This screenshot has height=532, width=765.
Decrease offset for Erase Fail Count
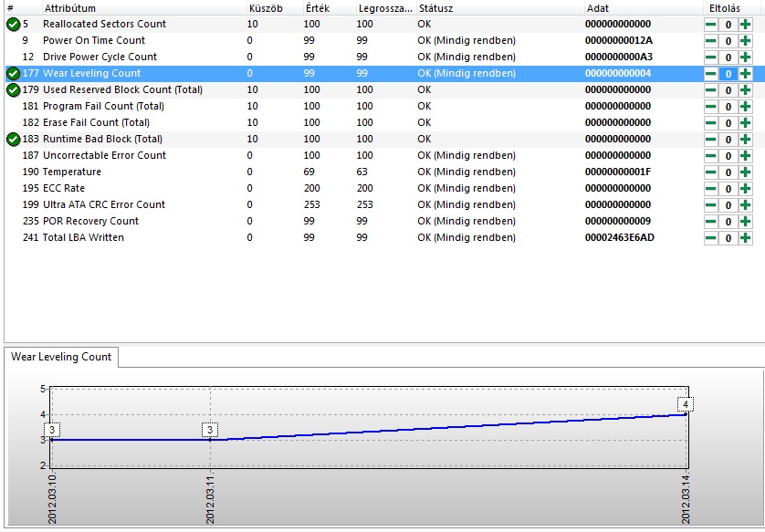tap(711, 123)
